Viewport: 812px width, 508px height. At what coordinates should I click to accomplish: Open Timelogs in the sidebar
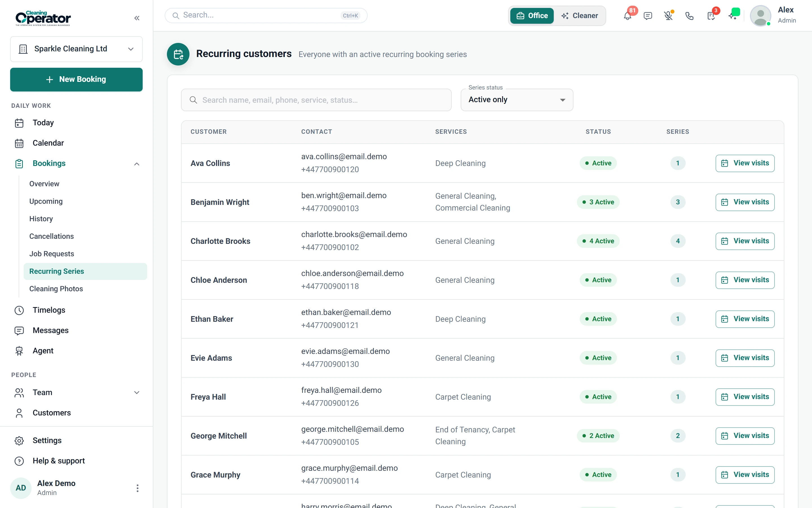[76, 310]
